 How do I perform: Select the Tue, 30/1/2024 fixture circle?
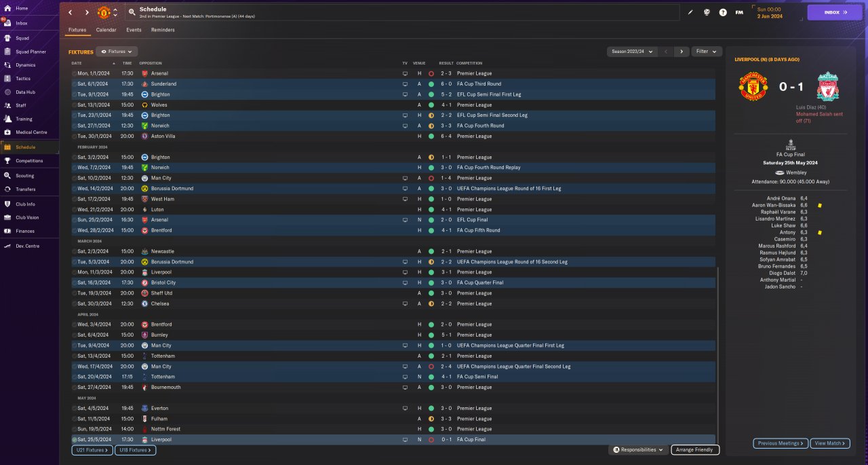pyautogui.click(x=75, y=136)
